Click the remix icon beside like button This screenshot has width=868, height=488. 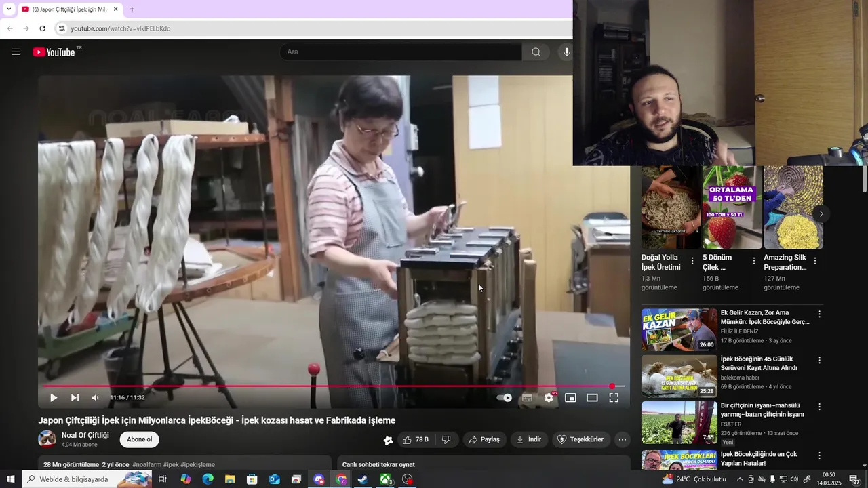pos(388,441)
